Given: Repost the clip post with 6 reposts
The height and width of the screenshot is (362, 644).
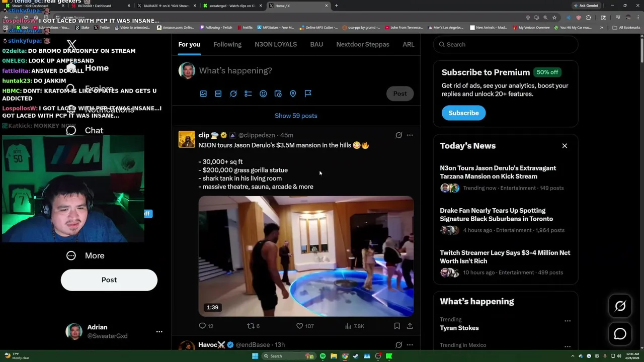Looking at the screenshot, I should [x=253, y=326].
